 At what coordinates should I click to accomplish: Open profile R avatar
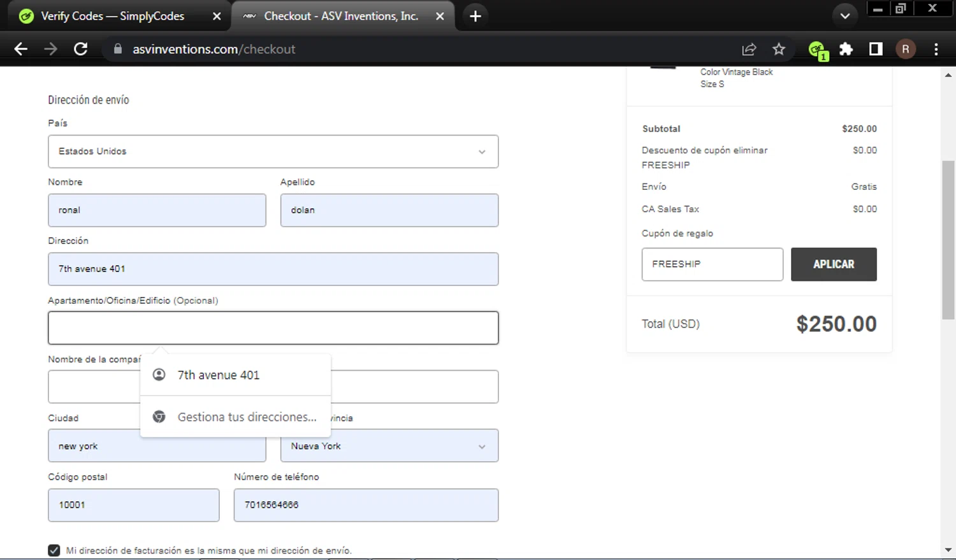pos(906,49)
